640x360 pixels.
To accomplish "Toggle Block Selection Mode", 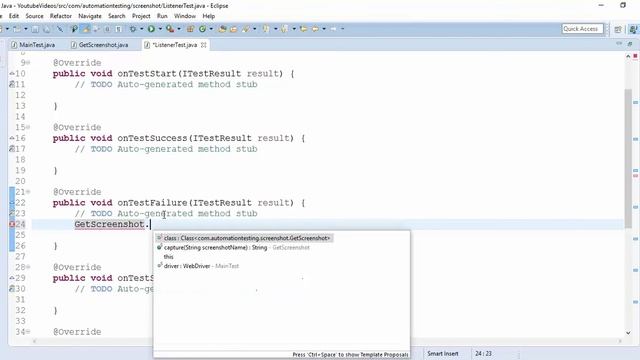I will pos(107,29).
